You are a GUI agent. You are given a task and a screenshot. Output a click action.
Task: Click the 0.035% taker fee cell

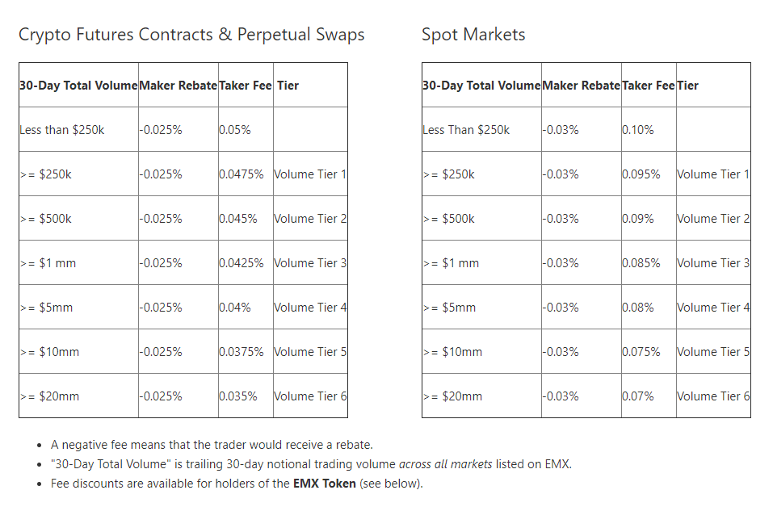click(238, 396)
